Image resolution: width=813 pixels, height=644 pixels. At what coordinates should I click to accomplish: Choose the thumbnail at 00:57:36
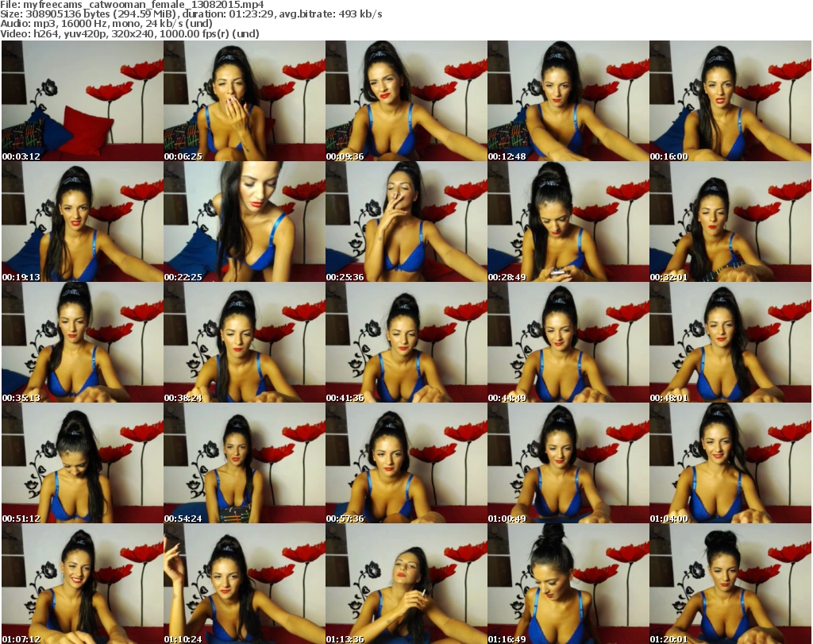point(406,463)
